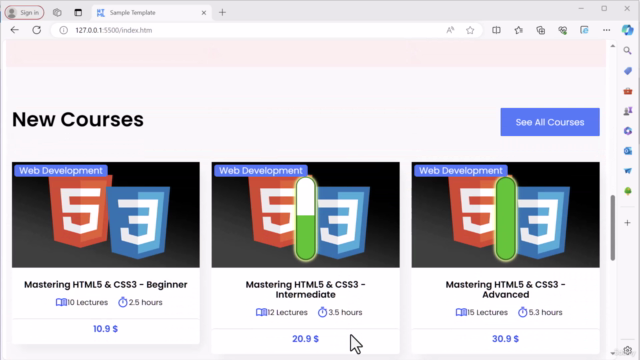View site information icon in address bar
The image size is (640, 360).
[63, 30]
